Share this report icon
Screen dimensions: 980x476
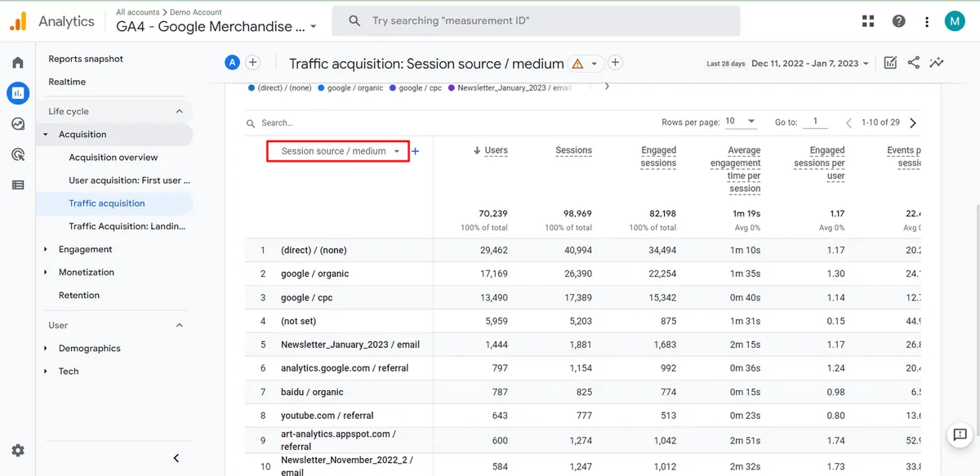[x=913, y=63]
